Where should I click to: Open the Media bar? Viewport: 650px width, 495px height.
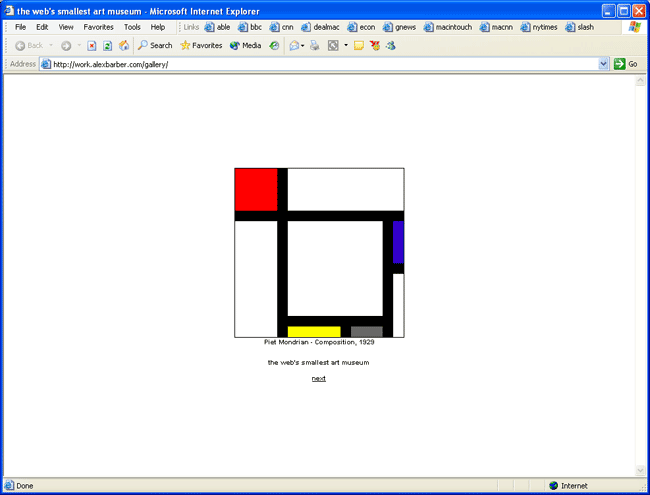245,46
